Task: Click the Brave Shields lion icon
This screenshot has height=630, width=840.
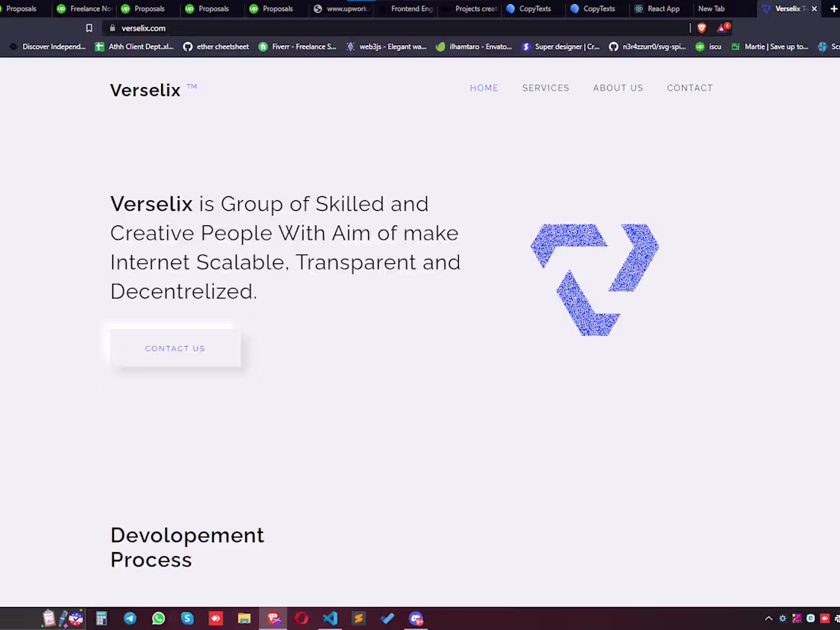Action: pyautogui.click(x=701, y=27)
